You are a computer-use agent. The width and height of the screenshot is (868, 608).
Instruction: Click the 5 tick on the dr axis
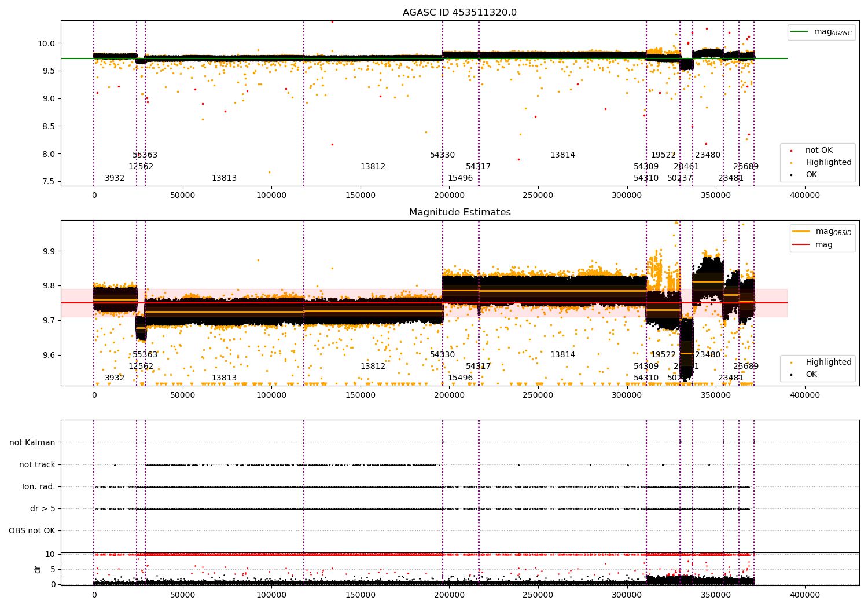[x=53, y=570]
